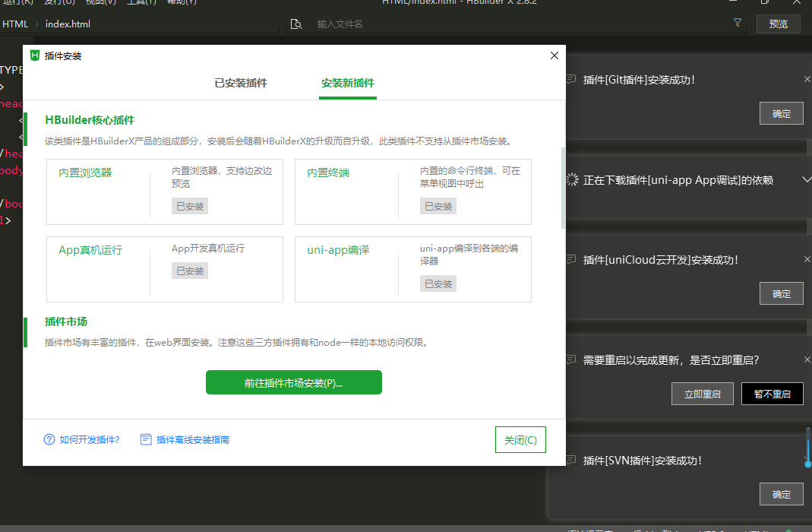Go to plugin market via 前往插件市场安装

pyautogui.click(x=294, y=382)
